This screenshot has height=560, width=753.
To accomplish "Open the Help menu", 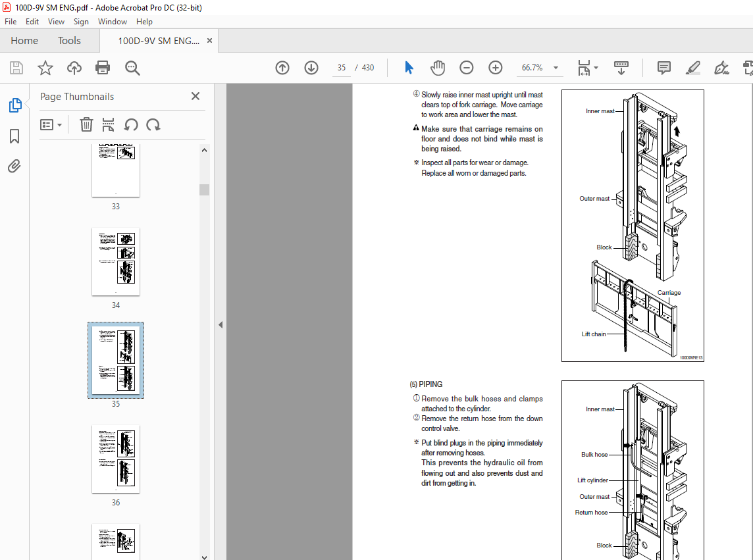I will pyautogui.click(x=144, y=22).
